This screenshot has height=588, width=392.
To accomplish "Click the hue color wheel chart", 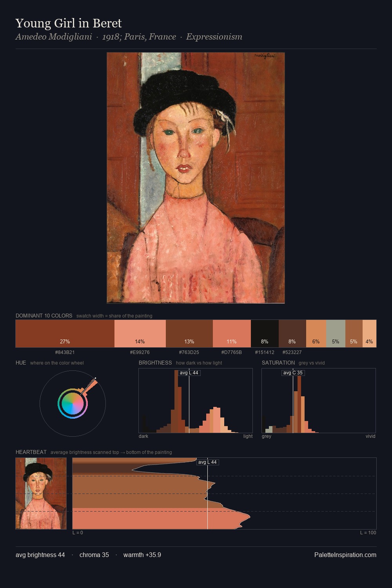I will coord(73,403).
